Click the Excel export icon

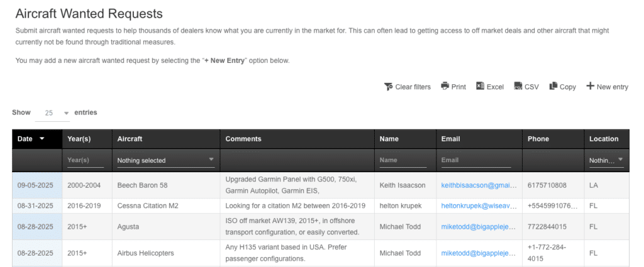coord(480,86)
